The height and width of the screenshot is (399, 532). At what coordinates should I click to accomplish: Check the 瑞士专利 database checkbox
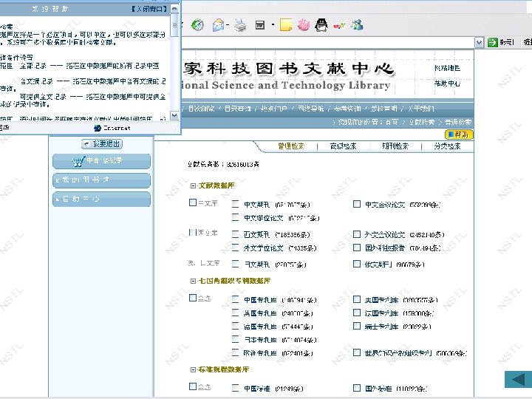(x=357, y=326)
